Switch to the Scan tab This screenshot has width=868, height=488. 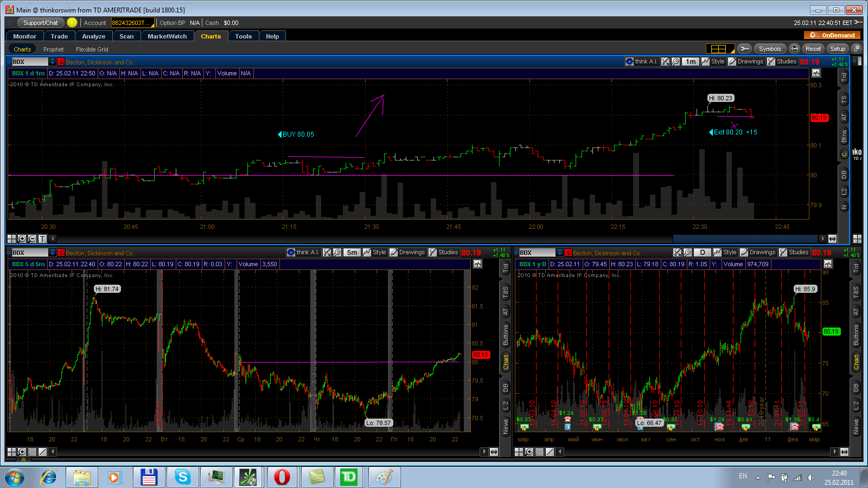(x=126, y=36)
